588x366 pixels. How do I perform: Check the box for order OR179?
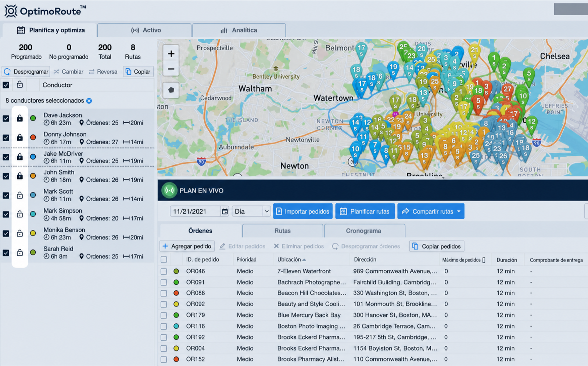click(x=164, y=315)
